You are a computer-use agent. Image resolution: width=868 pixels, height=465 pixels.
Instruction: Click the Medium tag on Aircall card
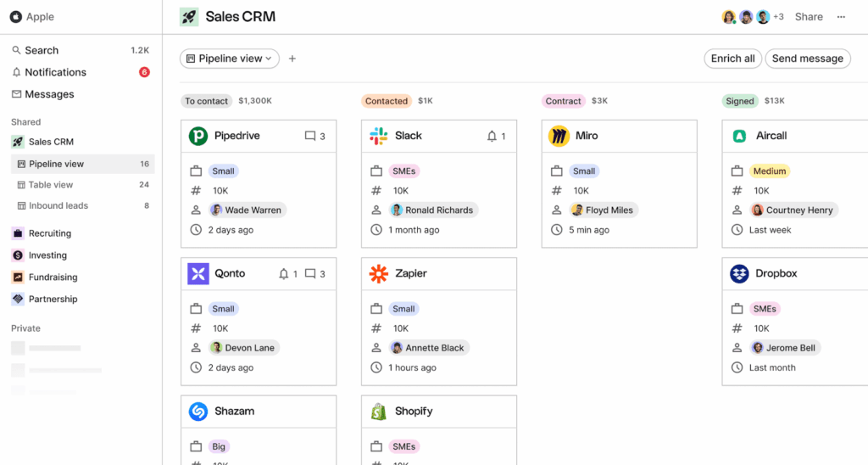pyautogui.click(x=770, y=171)
